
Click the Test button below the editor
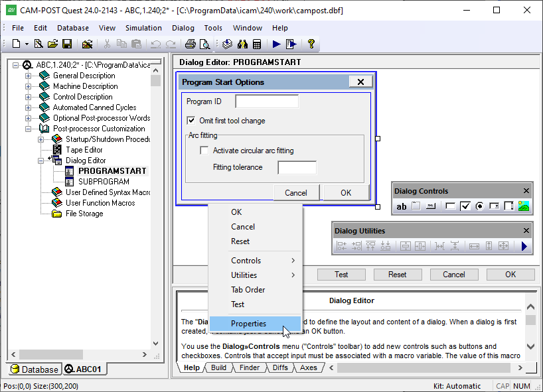341,275
